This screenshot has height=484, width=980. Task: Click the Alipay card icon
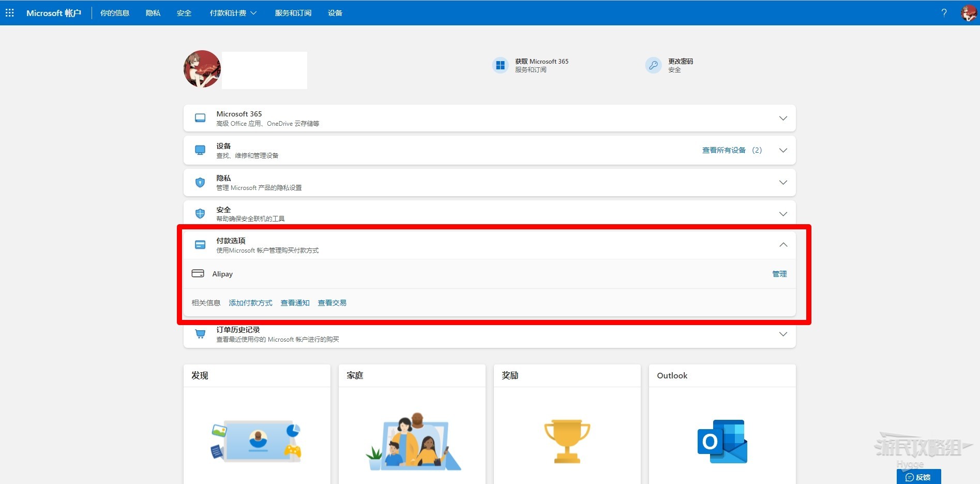point(198,273)
